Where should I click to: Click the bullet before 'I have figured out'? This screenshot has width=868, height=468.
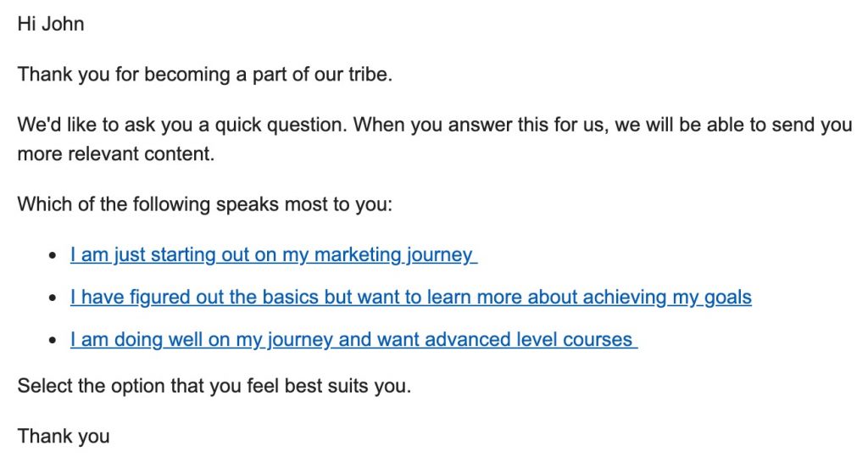point(53,298)
